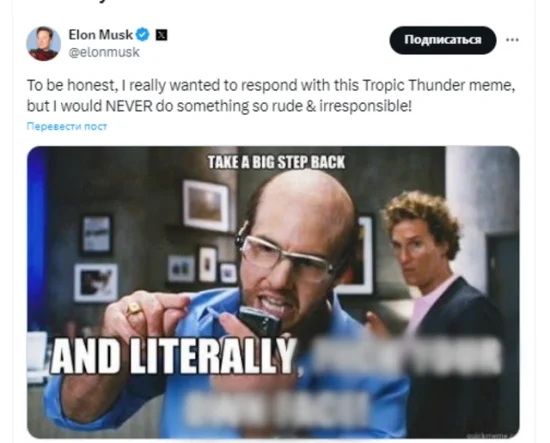
Task: Click the word NEVER in the post
Action: point(129,106)
